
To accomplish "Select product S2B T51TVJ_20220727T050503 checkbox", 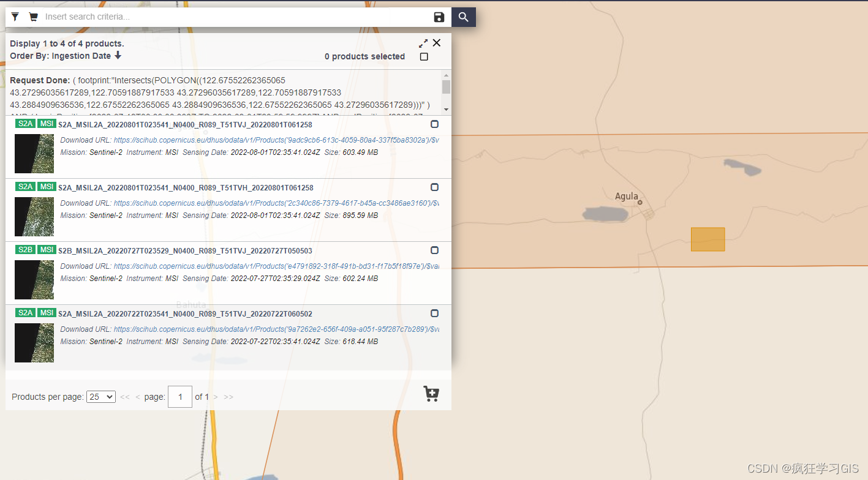I will (x=434, y=250).
